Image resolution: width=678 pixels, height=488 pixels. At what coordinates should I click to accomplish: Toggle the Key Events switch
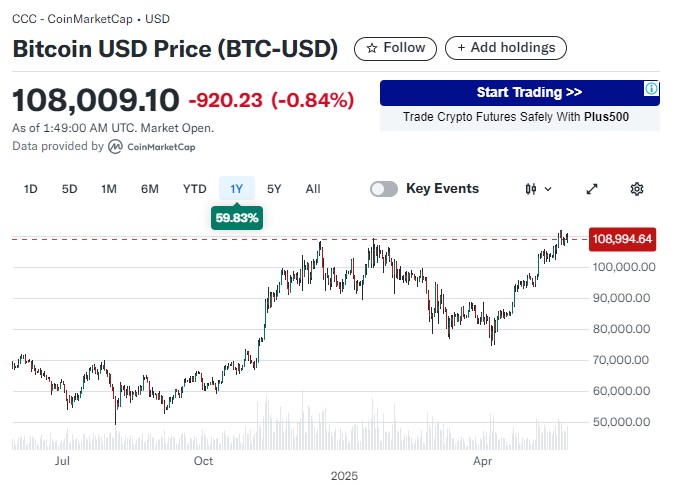[384, 189]
